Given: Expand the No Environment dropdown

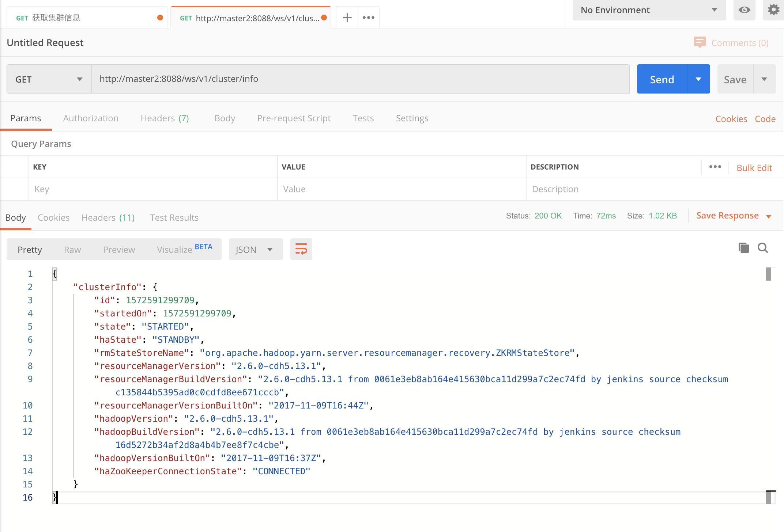Looking at the screenshot, I should (649, 10).
